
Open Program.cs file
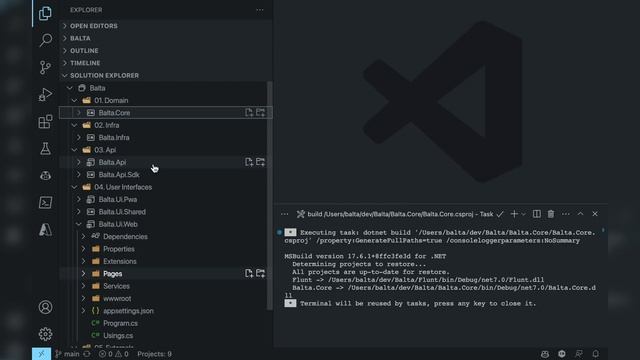click(120, 323)
